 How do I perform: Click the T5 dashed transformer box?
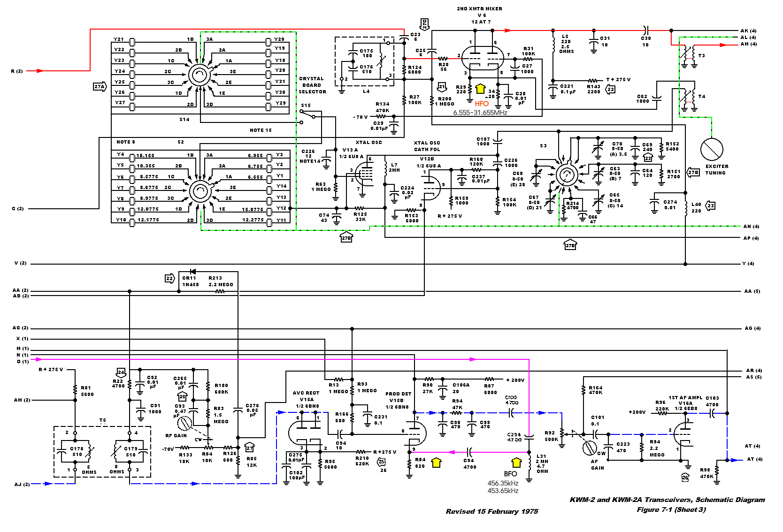[x=102, y=452]
